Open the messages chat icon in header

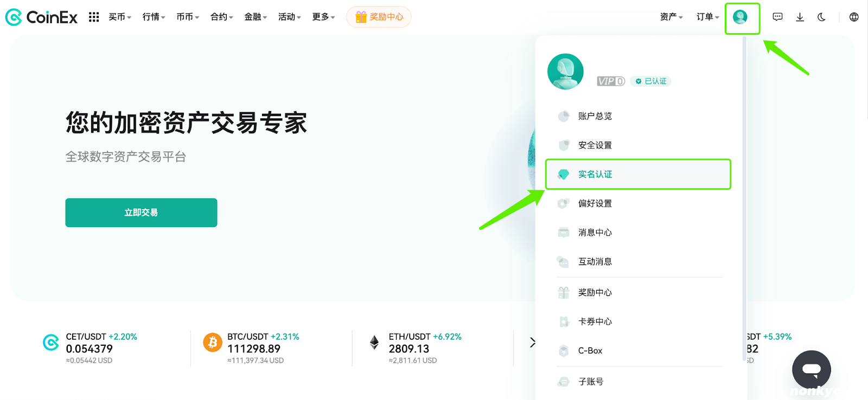tap(777, 17)
